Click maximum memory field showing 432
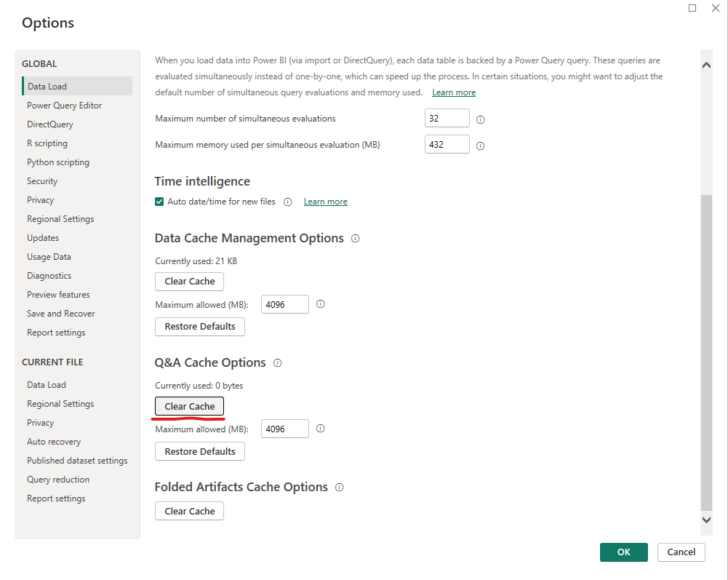Screen dimensions: 728x580 [447, 145]
